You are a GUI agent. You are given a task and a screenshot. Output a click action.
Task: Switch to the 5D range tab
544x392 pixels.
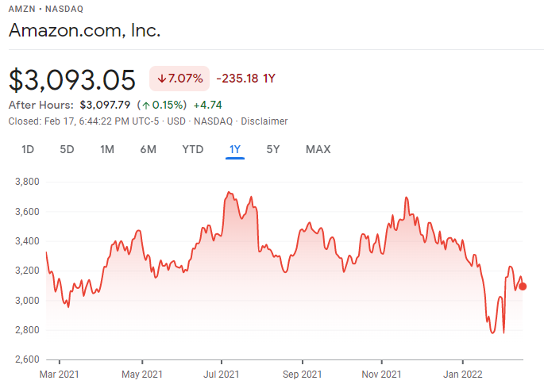coord(67,149)
